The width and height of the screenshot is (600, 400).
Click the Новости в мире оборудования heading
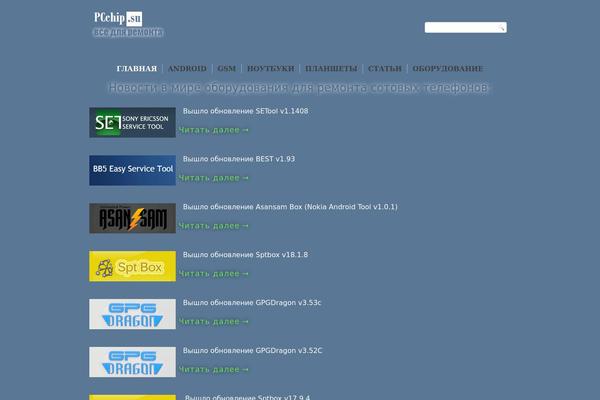pyautogui.click(x=298, y=88)
